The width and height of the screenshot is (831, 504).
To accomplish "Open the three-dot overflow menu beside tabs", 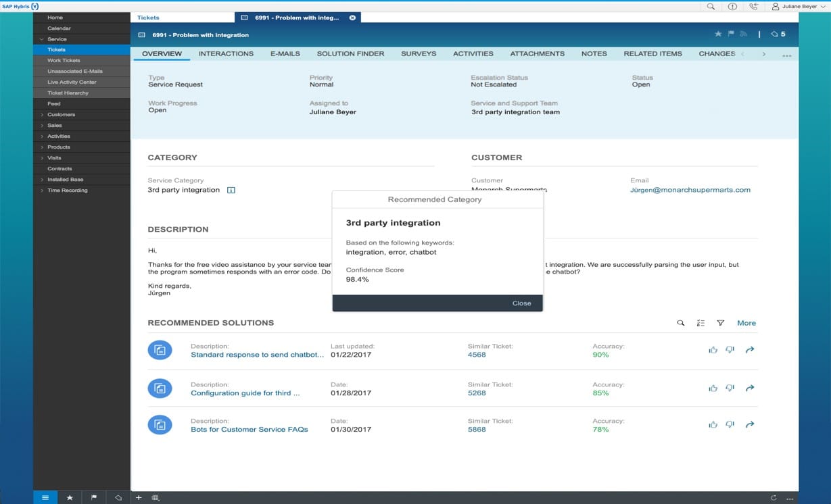I will tap(786, 56).
